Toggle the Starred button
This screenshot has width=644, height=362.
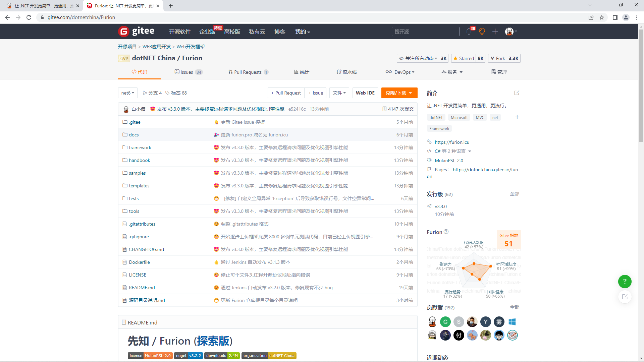463,58
